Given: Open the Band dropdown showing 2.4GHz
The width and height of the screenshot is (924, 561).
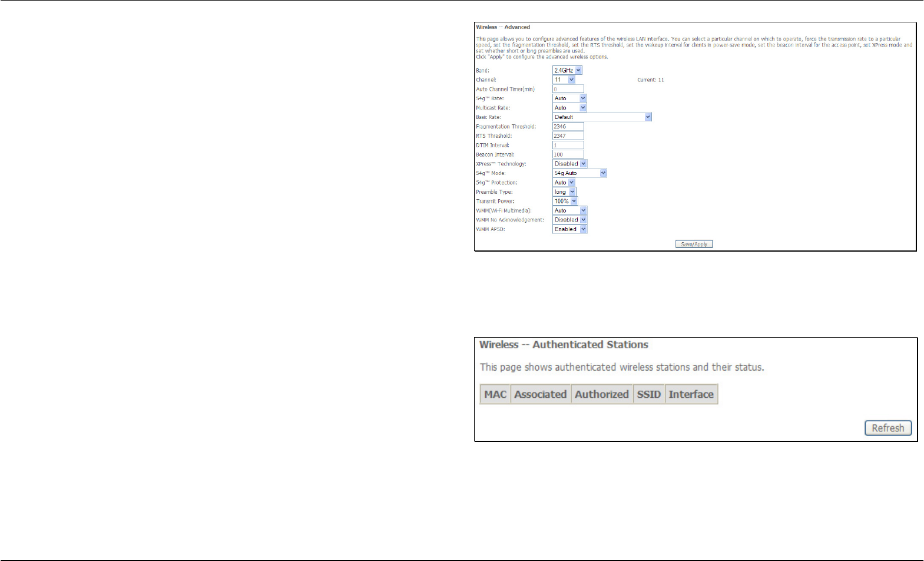Looking at the screenshot, I should point(567,70).
